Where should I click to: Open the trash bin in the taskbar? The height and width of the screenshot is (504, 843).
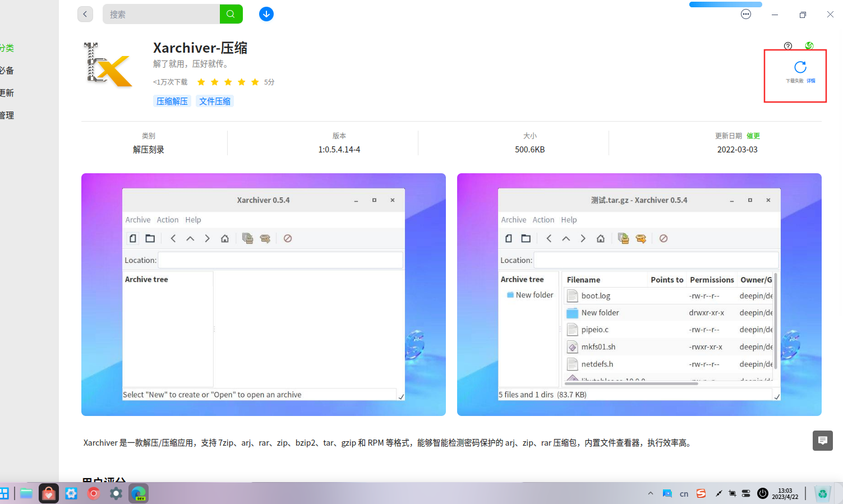822,493
